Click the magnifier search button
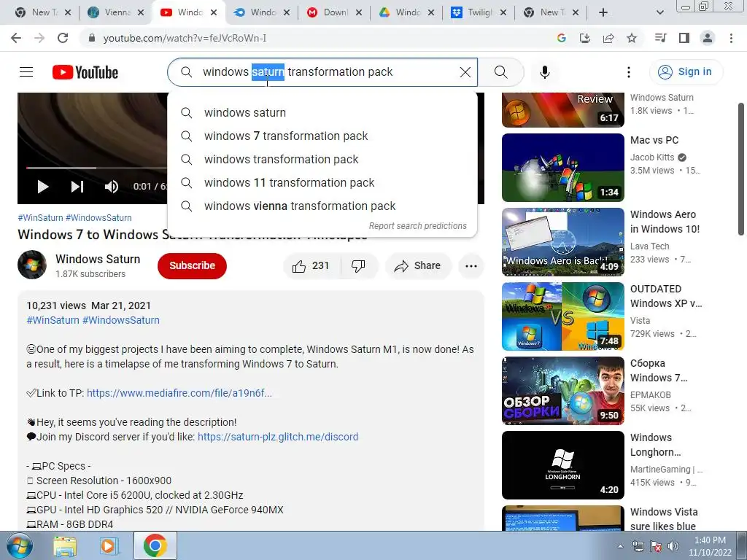 point(500,72)
